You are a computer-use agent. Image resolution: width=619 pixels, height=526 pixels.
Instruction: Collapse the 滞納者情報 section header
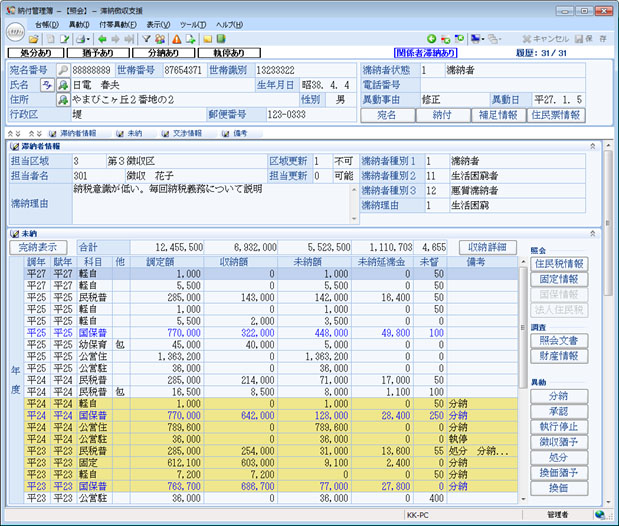[593, 146]
